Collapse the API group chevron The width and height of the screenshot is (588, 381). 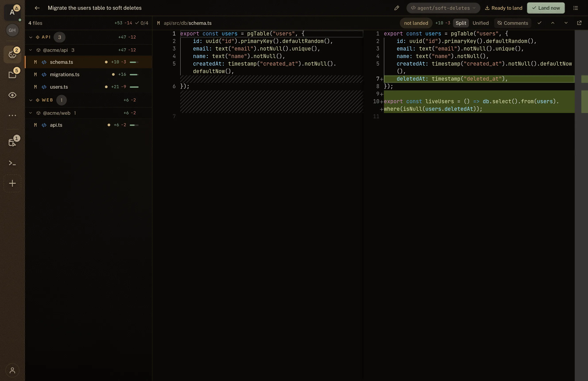point(31,37)
